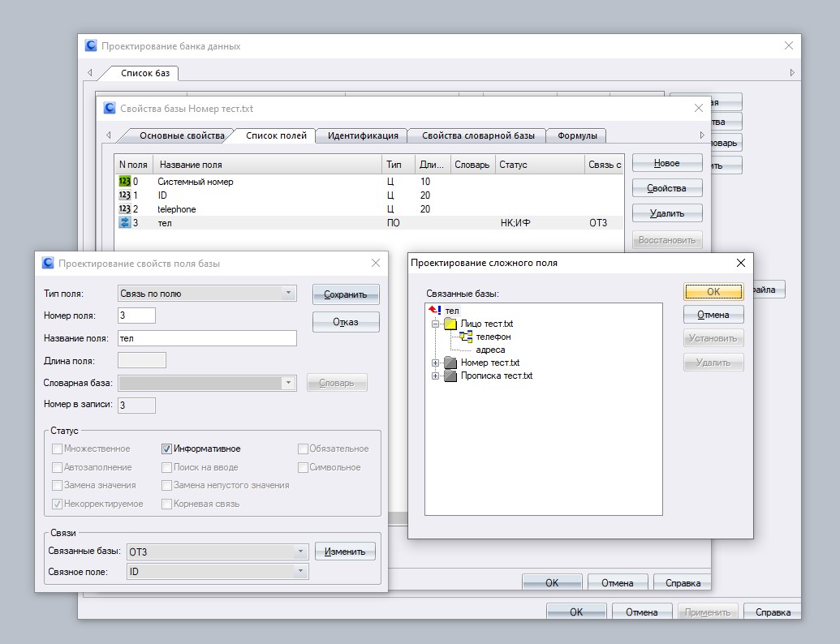The height and width of the screenshot is (644, 840).
Task: Click Отмена in Проектирование банка данных
Action: [x=641, y=612]
